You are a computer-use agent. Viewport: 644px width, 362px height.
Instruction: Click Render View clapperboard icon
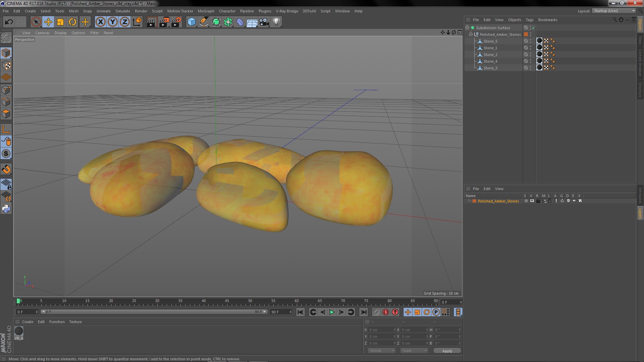coord(152,22)
